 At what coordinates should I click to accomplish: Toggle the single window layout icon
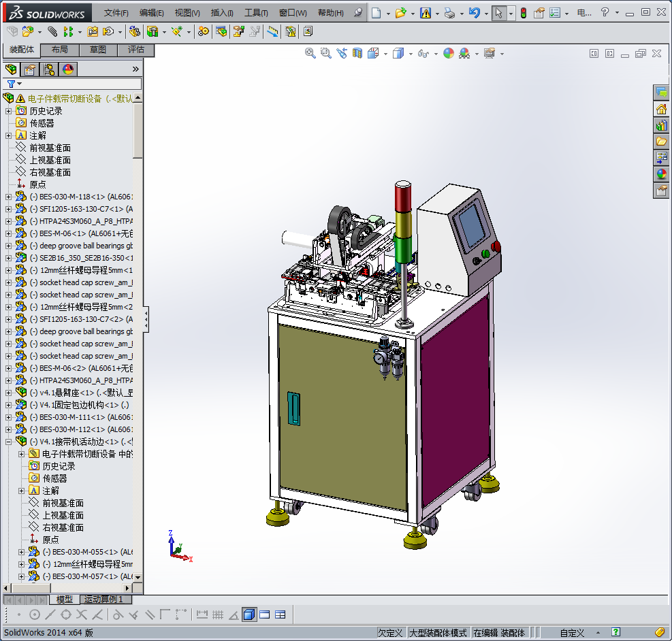pyautogui.click(x=264, y=615)
